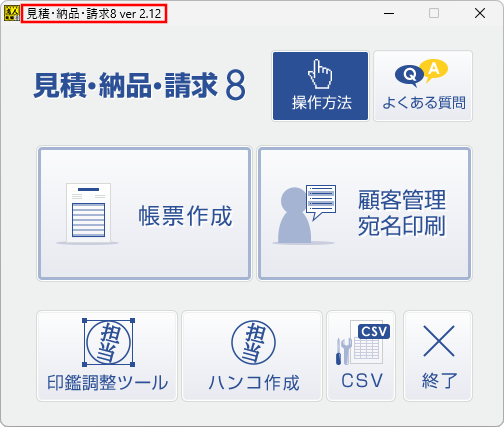
Task: Close the window using title bar X
Action: tap(480, 13)
